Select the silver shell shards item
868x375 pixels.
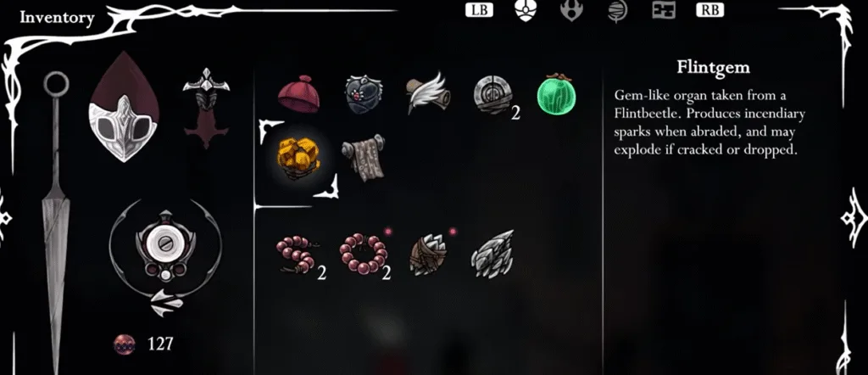[492, 254]
